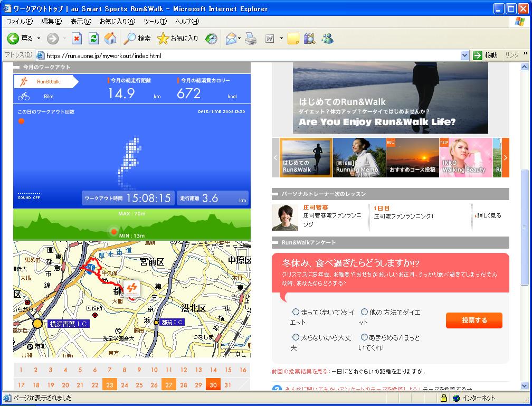Click the page icon in address bar
This screenshot has width=532, height=406.
tap(40, 55)
